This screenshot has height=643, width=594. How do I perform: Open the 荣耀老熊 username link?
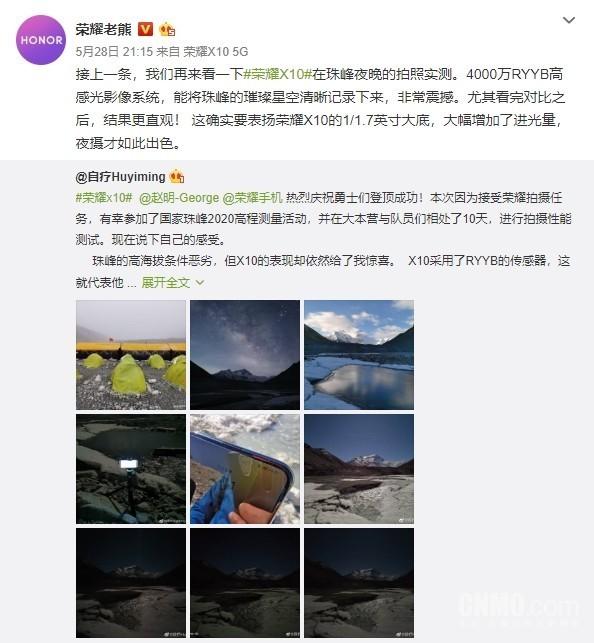(104, 29)
